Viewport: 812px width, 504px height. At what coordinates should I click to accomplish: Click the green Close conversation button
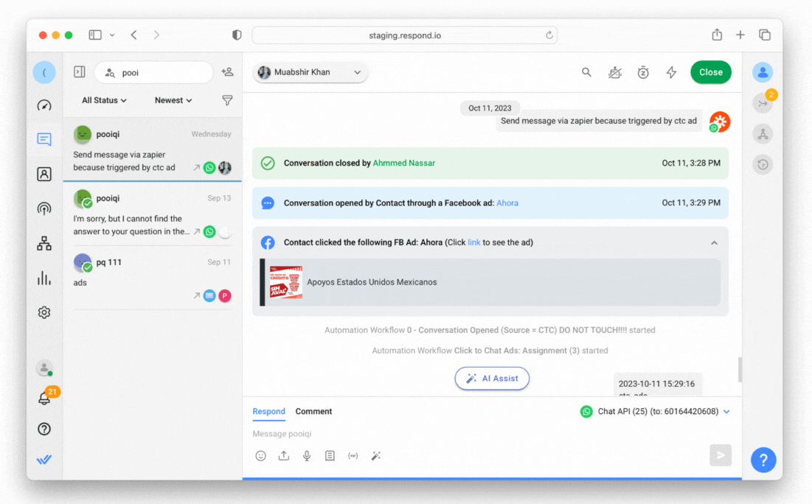(710, 72)
